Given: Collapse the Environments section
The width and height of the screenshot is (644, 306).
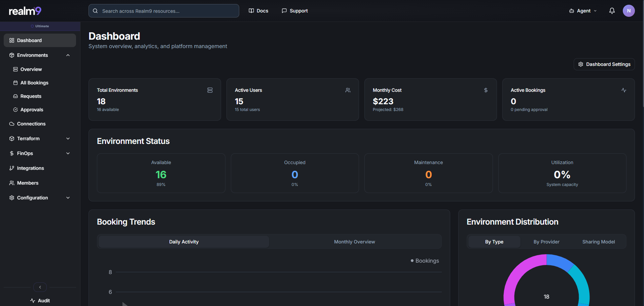Looking at the screenshot, I should tap(68, 55).
